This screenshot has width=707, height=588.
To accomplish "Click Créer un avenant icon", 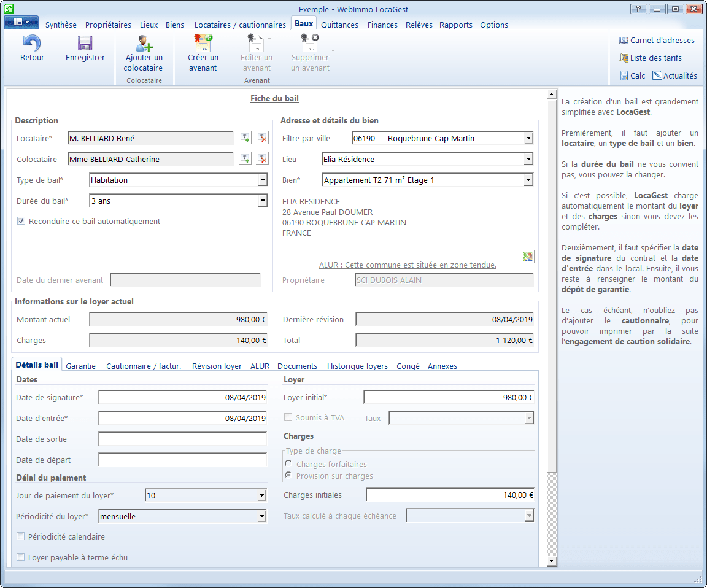I will click(203, 44).
